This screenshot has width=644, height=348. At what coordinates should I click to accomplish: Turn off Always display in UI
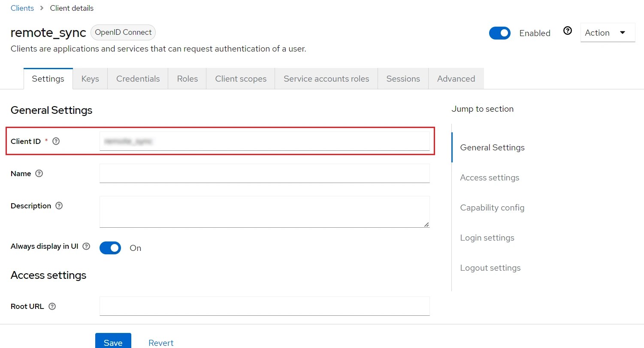pos(110,248)
